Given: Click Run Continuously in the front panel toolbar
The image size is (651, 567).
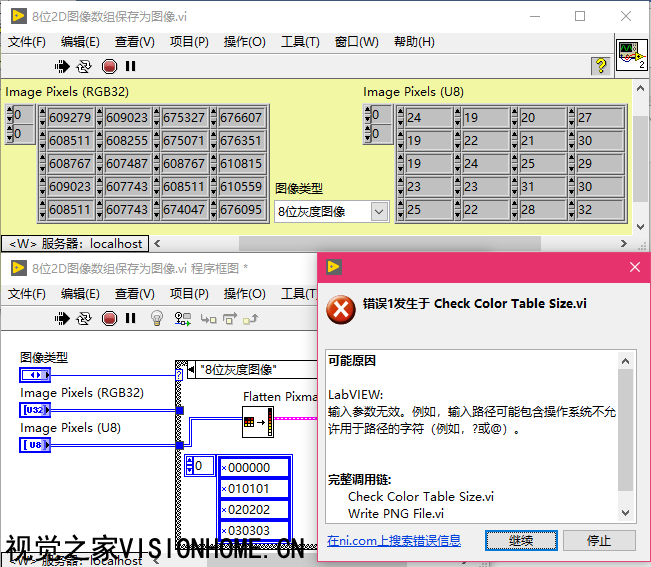Looking at the screenshot, I should (84, 66).
